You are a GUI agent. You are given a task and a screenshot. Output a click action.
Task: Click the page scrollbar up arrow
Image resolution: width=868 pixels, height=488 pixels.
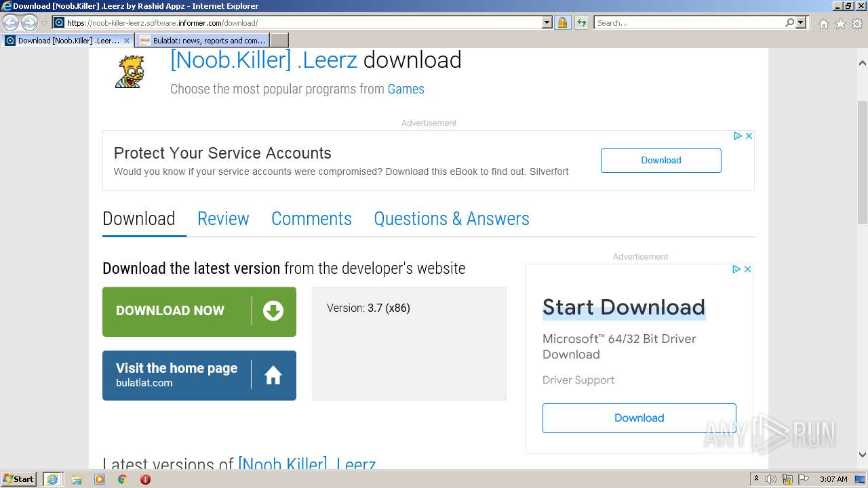pos(863,63)
